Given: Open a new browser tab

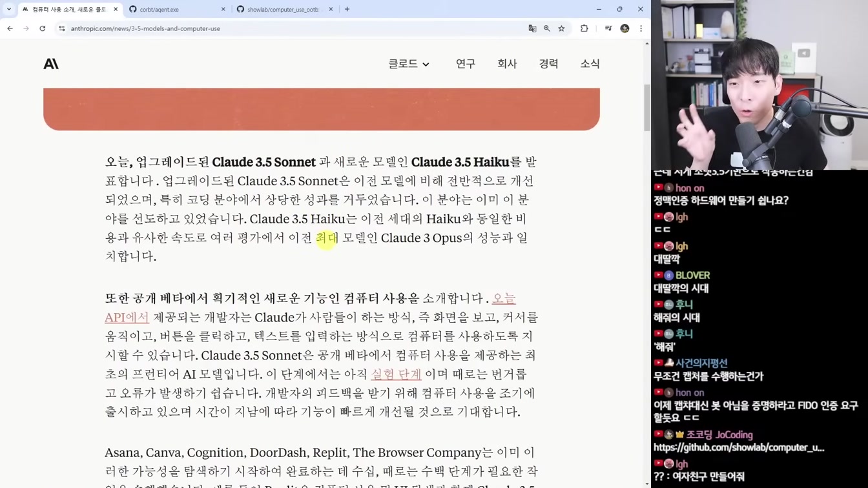Looking at the screenshot, I should 347,9.
